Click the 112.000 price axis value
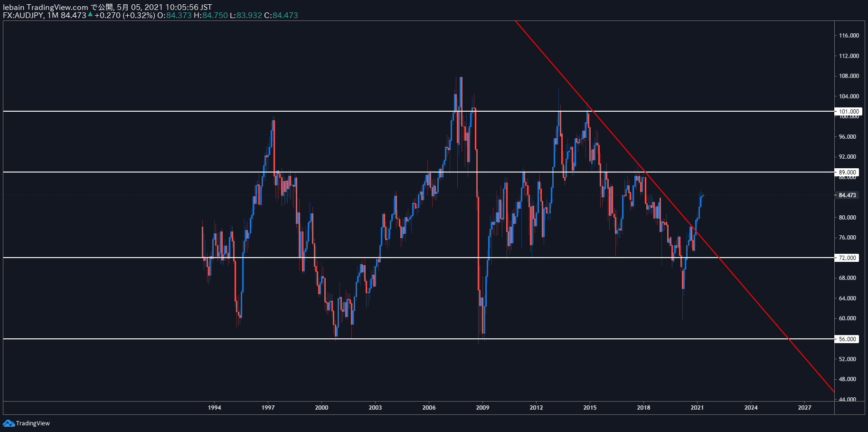Image resolution: width=868 pixels, height=432 pixels. coord(849,56)
